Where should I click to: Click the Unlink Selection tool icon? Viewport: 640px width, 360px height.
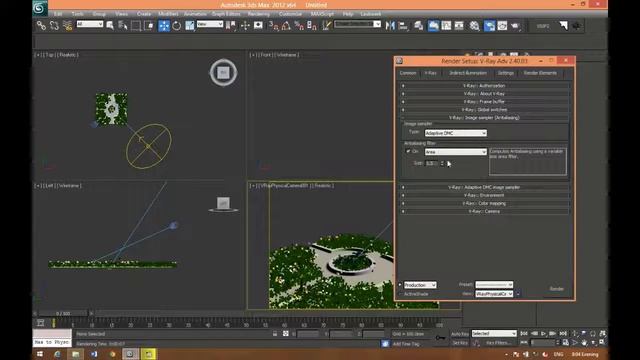[x=54, y=26]
